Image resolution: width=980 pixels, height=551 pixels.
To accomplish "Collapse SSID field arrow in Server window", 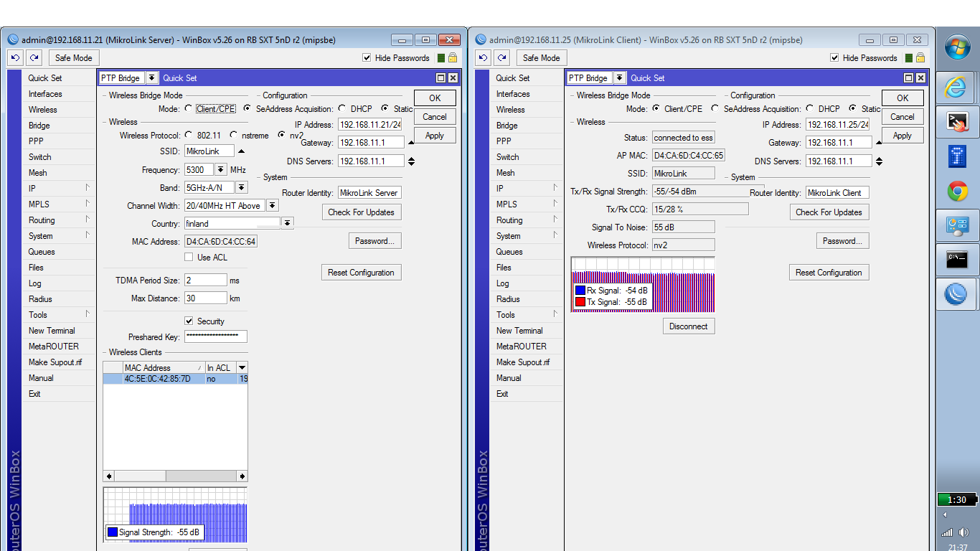I will point(241,151).
